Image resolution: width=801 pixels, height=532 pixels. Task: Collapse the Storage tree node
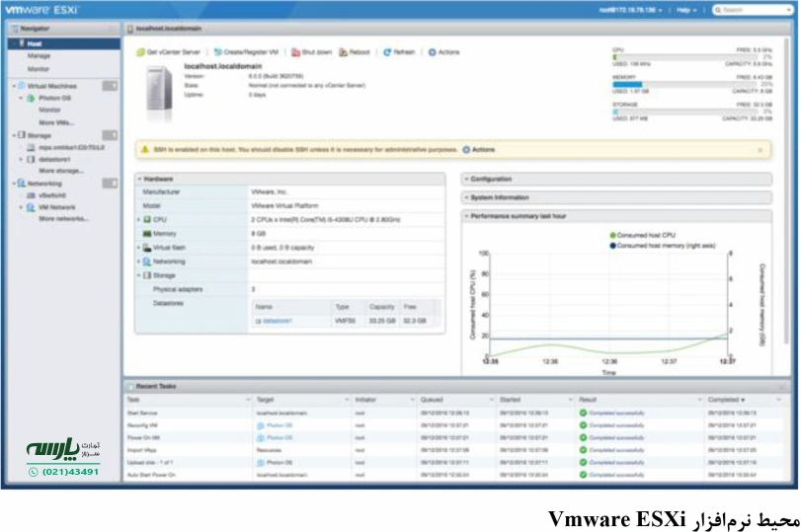click(14, 135)
